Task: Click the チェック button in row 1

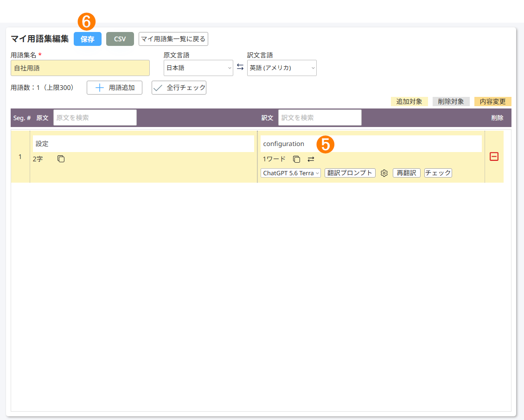Action: pyautogui.click(x=438, y=173)
